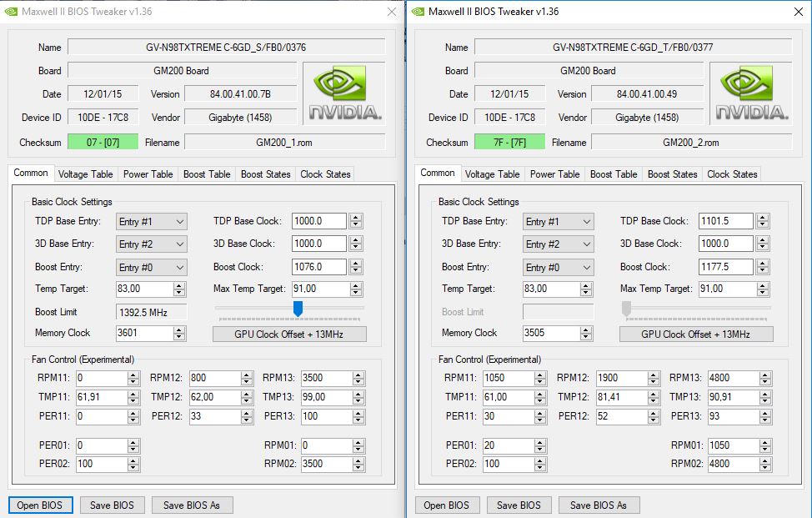Switch to the Voltage Table tab in the left window

[85, 174]
